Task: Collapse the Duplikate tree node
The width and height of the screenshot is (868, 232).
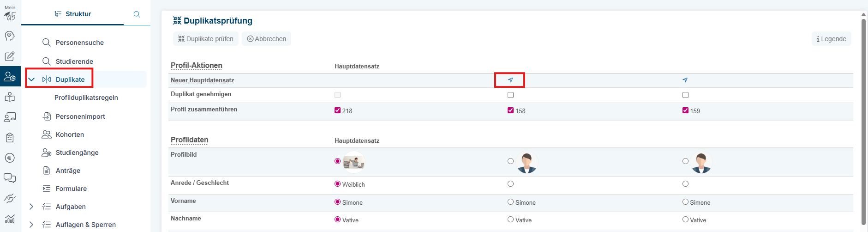Action: pyautogui.click(x=31, y=79)
